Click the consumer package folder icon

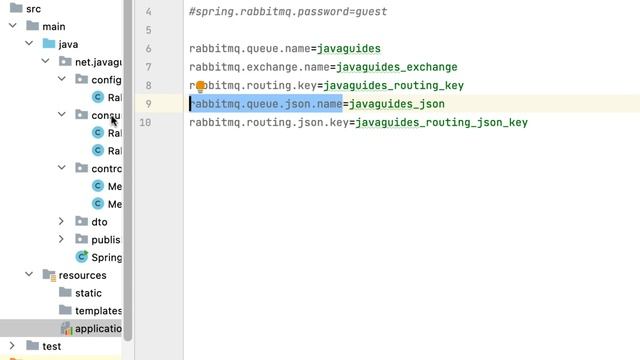(82, 114)
